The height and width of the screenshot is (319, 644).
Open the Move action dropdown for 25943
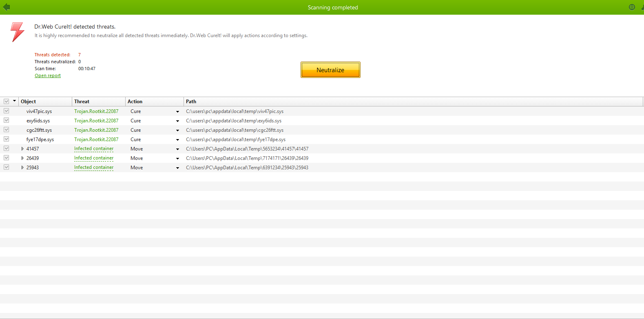point(177,168)
